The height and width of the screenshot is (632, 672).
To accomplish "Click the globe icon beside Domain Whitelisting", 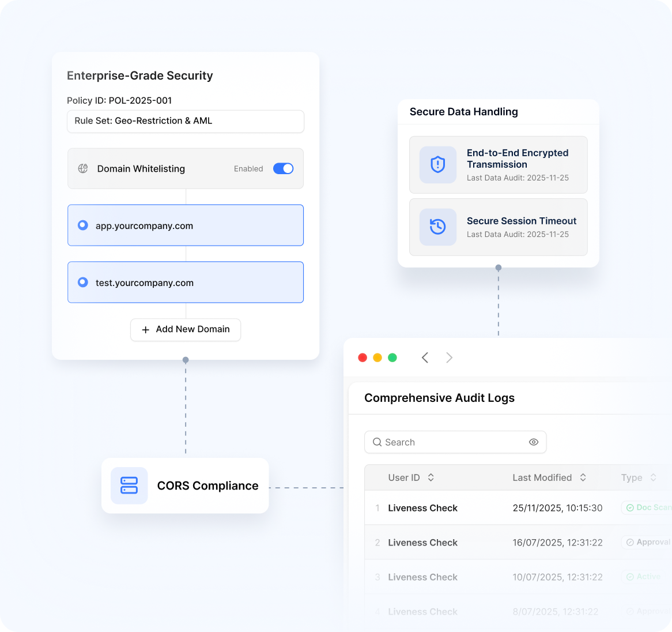I will click(83, 168).
